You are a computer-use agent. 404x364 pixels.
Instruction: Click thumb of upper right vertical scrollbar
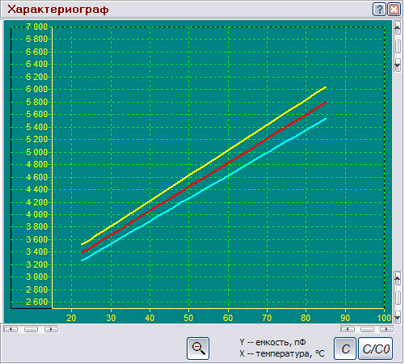(x=397, y=47)
